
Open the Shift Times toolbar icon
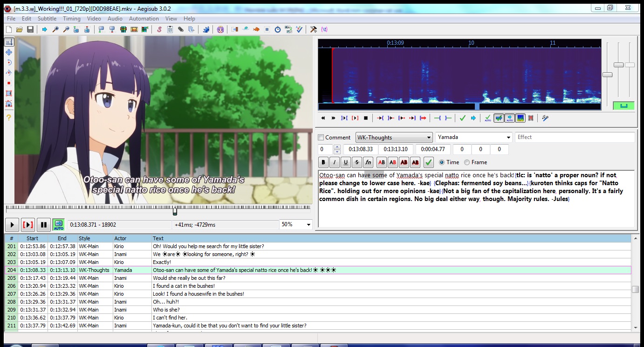tap(235, 29)
